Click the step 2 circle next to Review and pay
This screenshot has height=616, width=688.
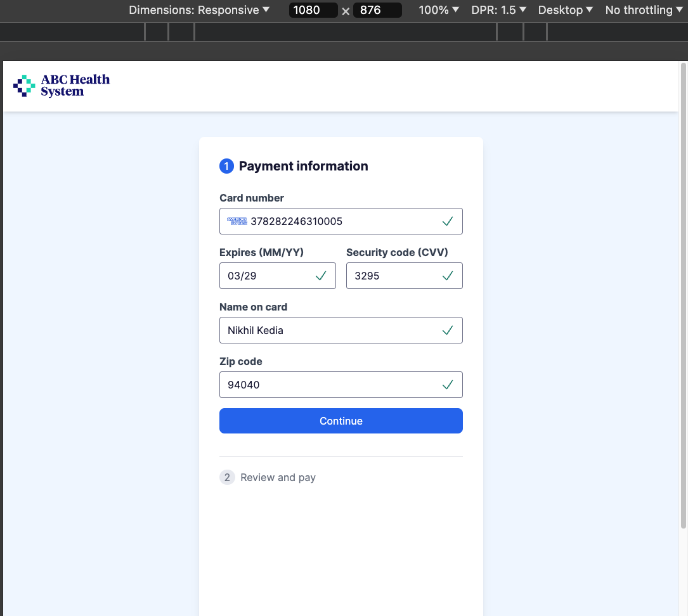[227, 477]
